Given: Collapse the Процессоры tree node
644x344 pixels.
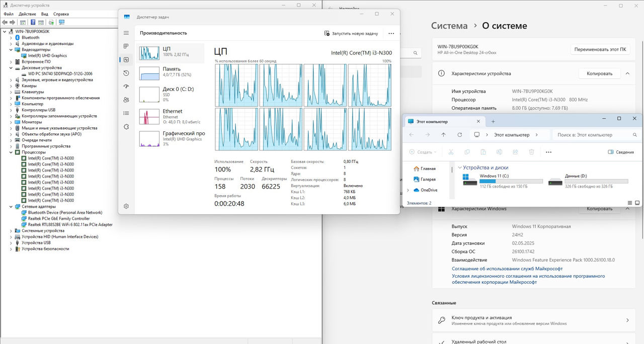Looking at the screenshot, I should coord(11,152).
